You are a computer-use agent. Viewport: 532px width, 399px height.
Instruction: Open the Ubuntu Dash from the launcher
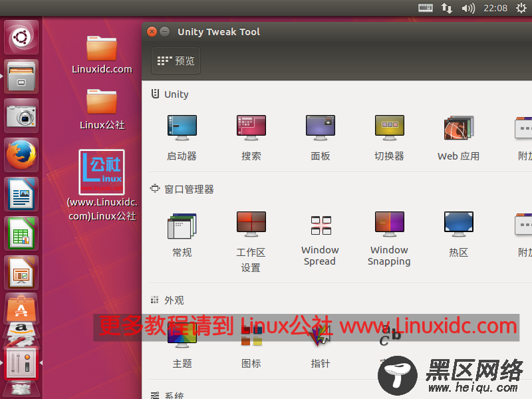click(x=21, y=37)
